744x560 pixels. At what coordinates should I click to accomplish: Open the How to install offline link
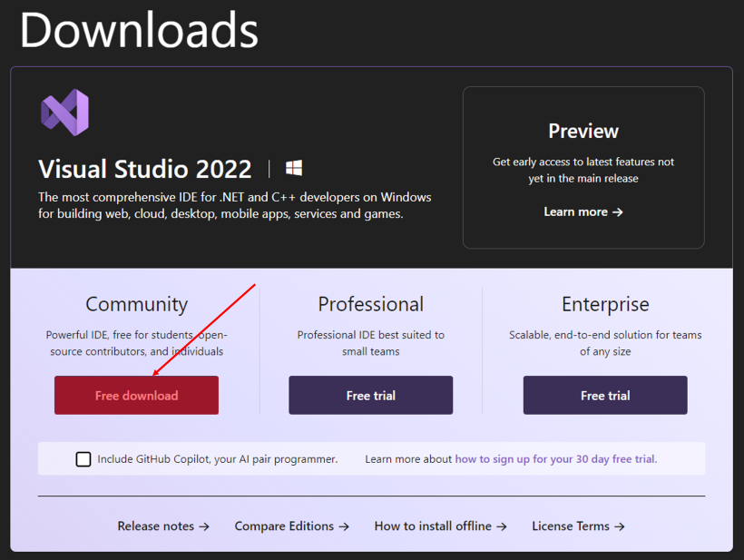[440, 526]
